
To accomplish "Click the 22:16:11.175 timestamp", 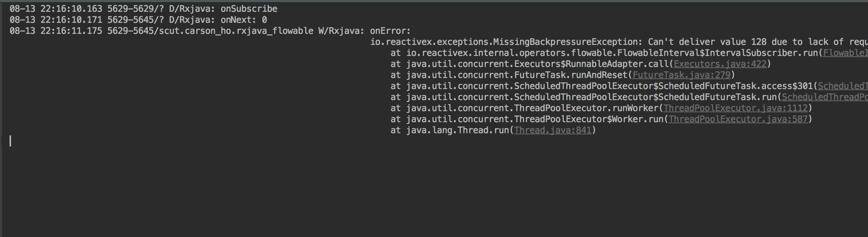I will (71, 31).
